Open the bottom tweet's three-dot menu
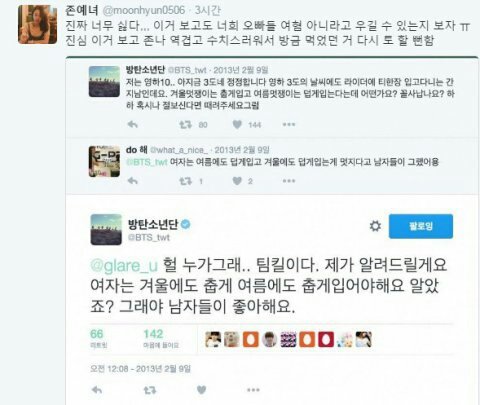The width and height of the screenshot is (480, 405). 253,390
